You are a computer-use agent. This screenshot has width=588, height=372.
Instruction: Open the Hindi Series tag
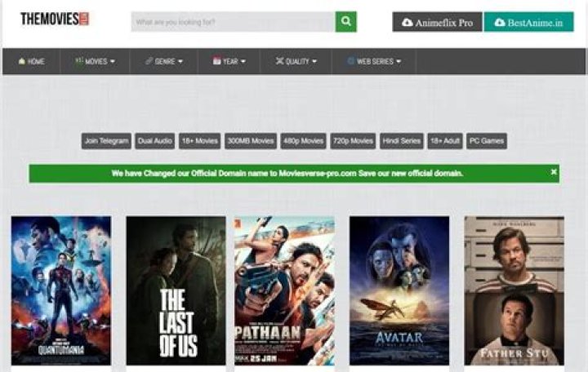coord(402,141)
